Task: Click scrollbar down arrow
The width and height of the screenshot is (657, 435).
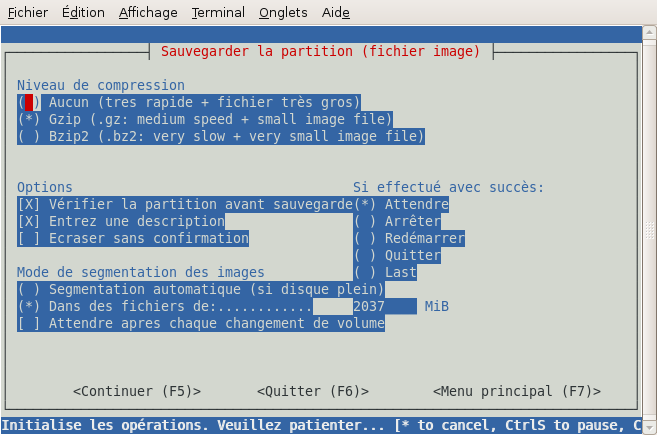Action: pyautogui.click(x=649, y=428)
